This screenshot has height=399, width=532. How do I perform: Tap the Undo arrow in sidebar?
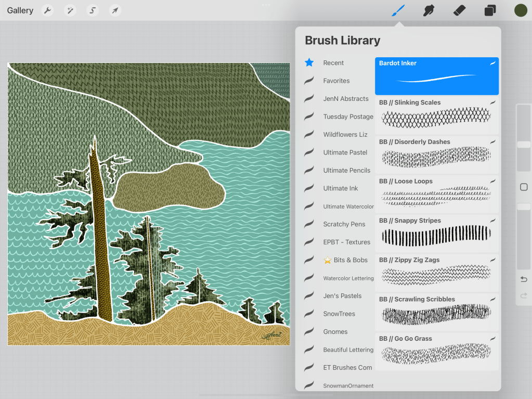click(x=524, y=279)
